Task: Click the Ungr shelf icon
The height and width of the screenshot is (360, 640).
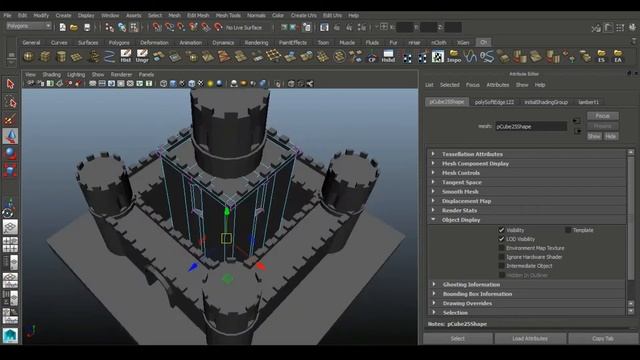Action: click(142, 56)
